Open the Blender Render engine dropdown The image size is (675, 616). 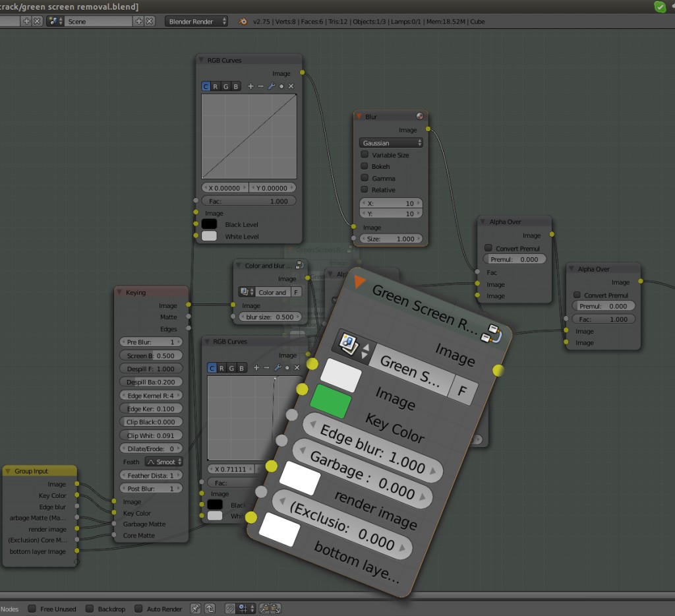click(x=196, y=21)
